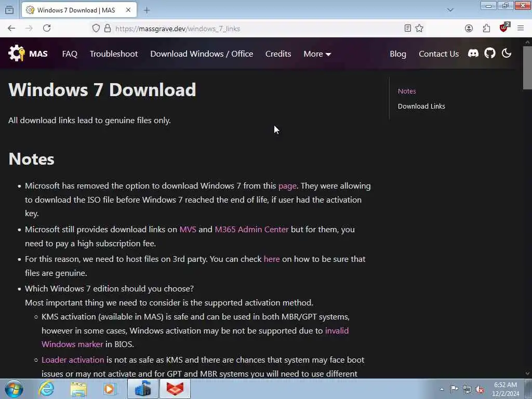Open Firefox account menu
Screen dimensions: 532x399
(x=469, y=29)
